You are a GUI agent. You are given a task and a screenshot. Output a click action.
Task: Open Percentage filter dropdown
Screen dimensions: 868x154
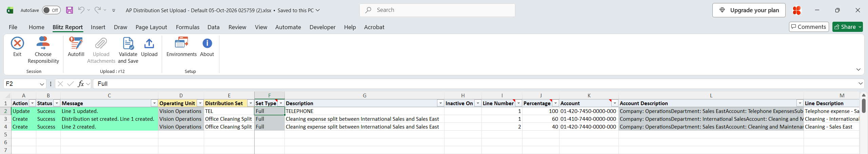pyautogui.click(x=555, y=103)
